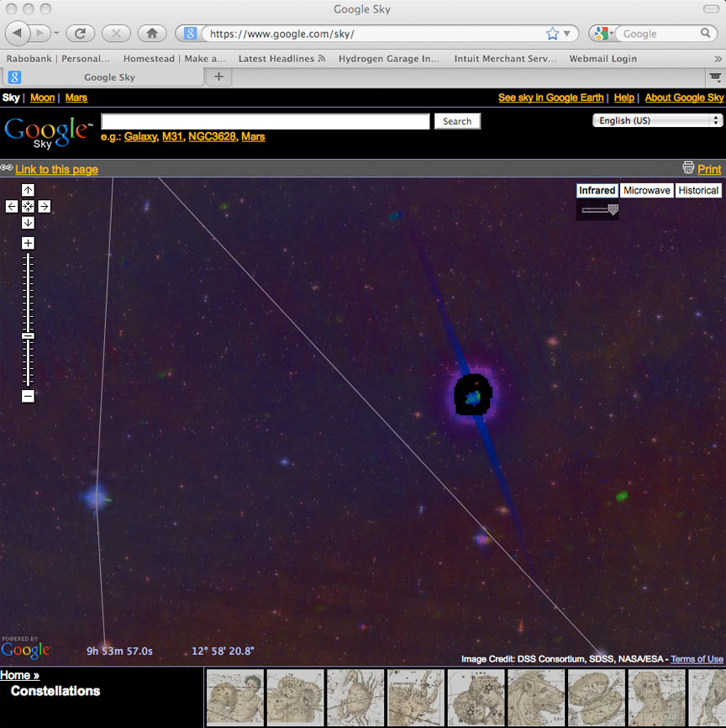Select the Sky view label
Viewport: 726px width, 728px height.
tap(11, 98)
